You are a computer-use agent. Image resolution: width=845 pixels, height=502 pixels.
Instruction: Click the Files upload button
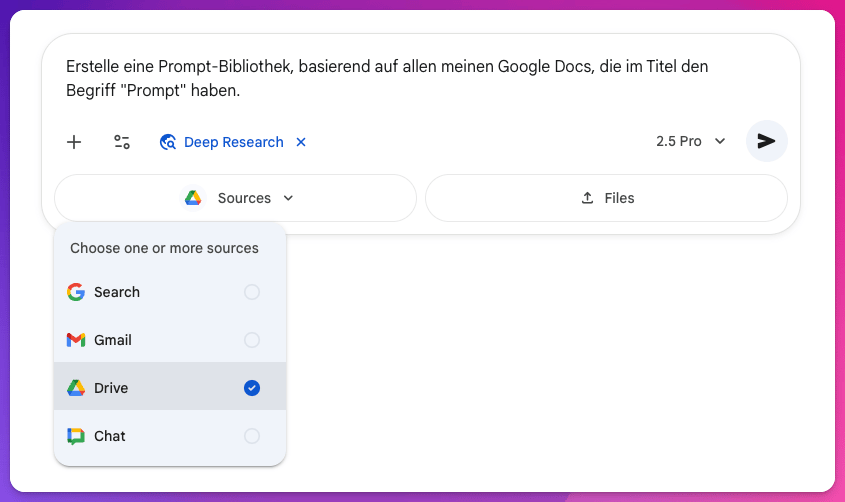pyautogui.click(x=606, y=198)
